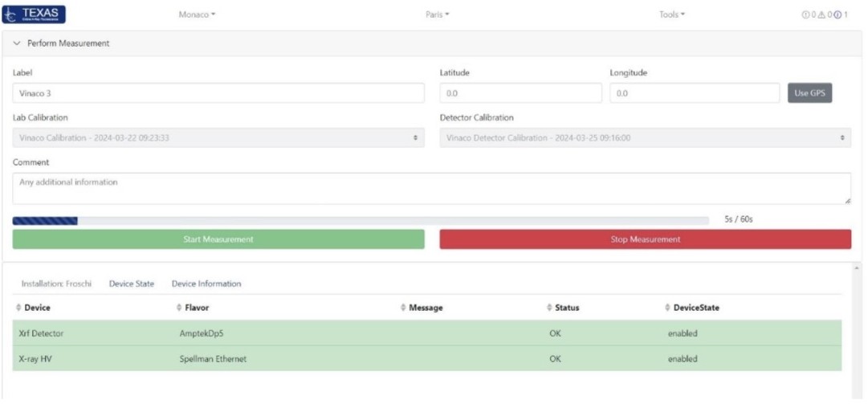This screenshot has width=868, height=404.
Task: Click into the Label text field
Action: click(218, 93)
